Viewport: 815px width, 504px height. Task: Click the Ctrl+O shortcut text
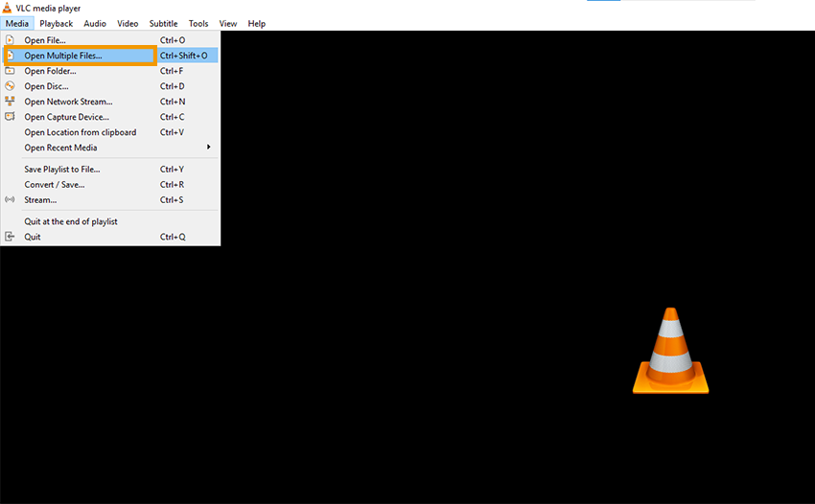click(173, 40)
